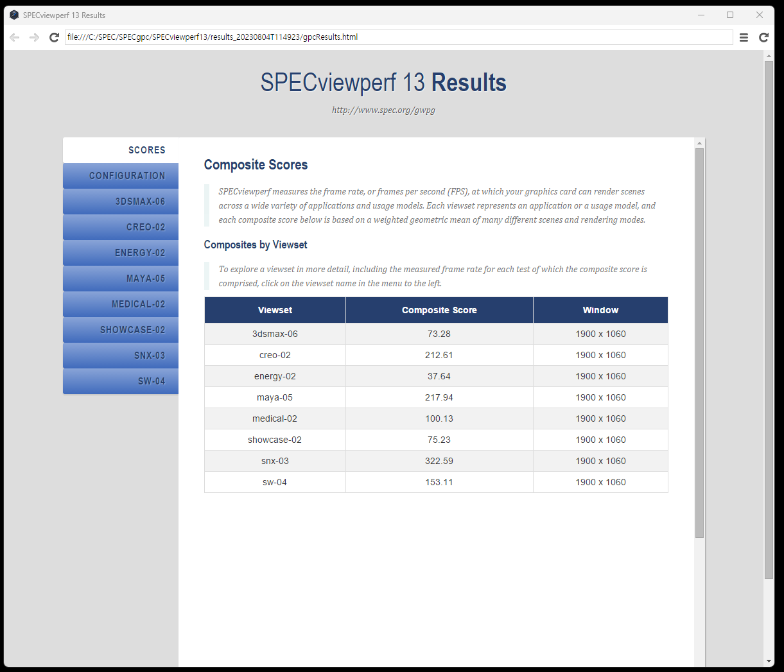Select the energy-02 viewset cell
The height and width of the screenshot is (672, 784).
(x=275, y=376)
